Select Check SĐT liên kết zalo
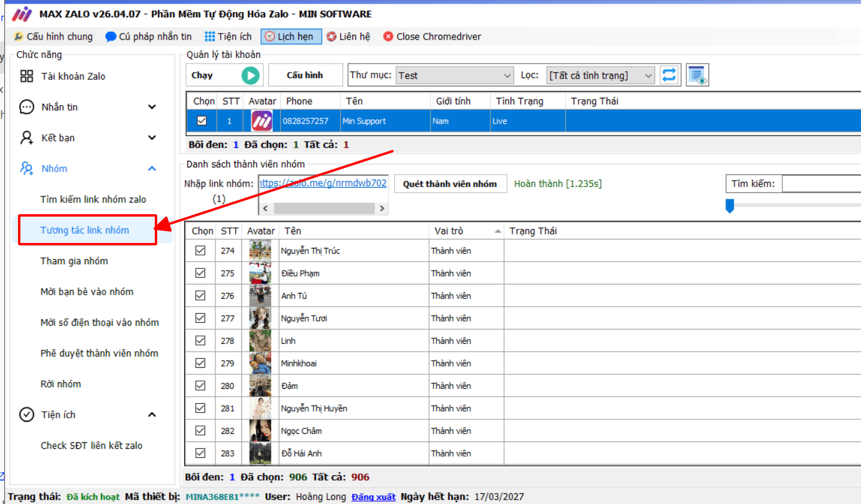 point(92,445)
